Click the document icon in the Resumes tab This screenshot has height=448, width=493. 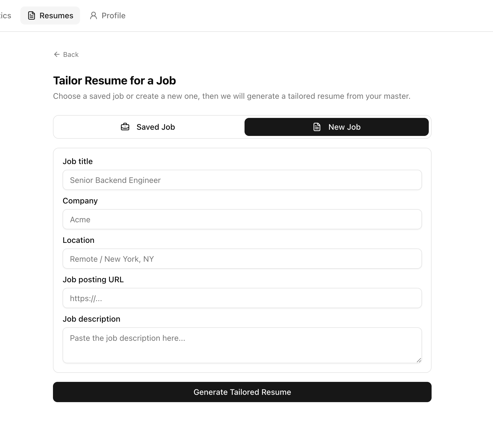32,15
